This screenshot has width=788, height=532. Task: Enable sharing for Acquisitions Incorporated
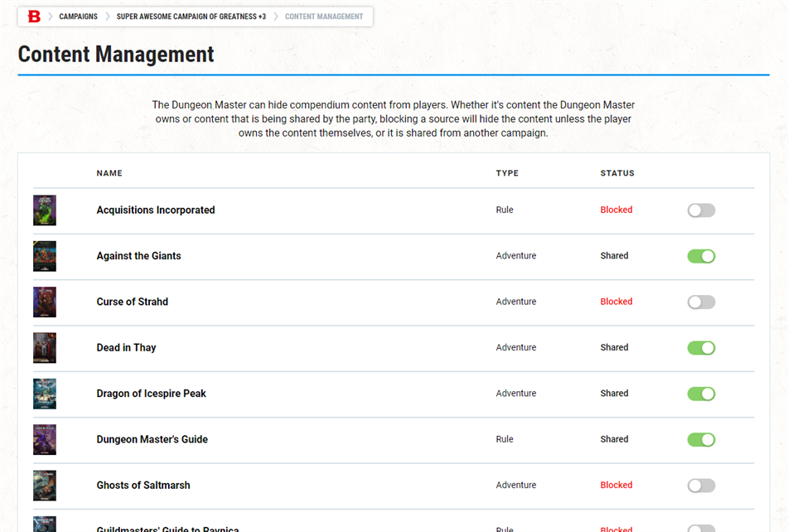coord(701,210)
